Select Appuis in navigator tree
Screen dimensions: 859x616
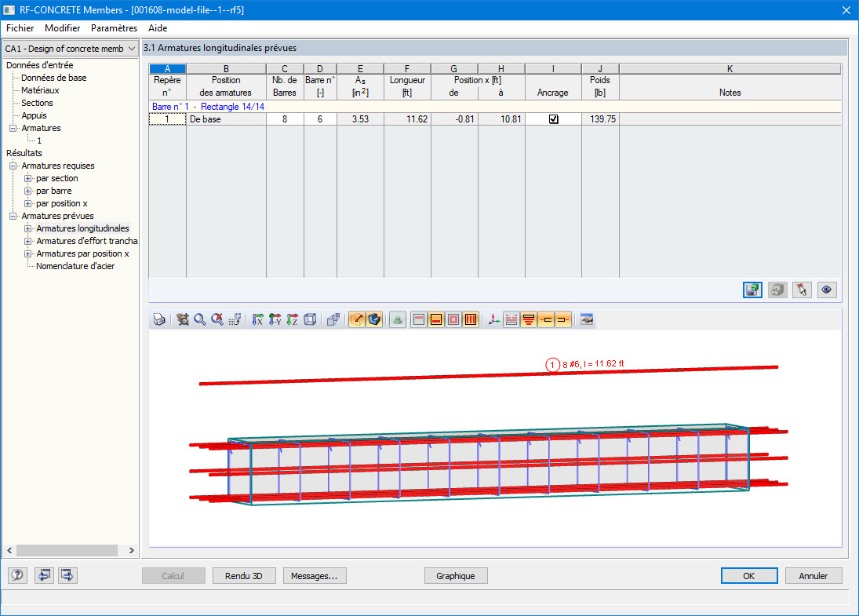coord(34,115)
